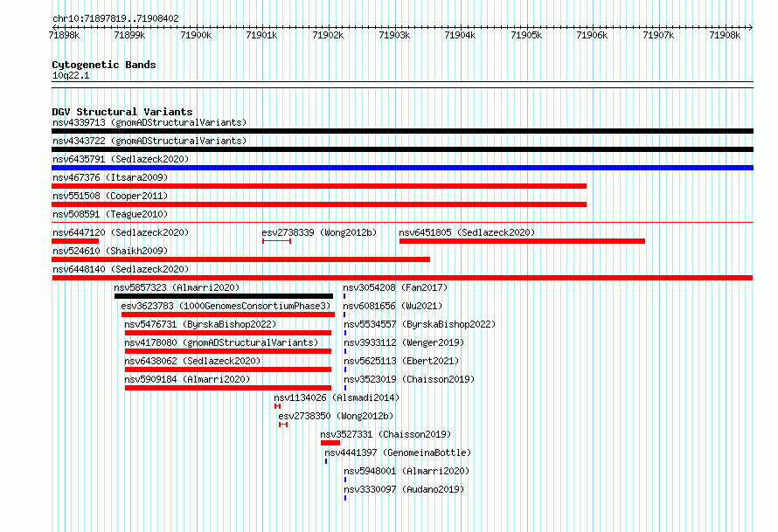This screenshot has height=532, width=778.
Task: Click the red bar under nsv4178080
Action: (x=228, y=351)
